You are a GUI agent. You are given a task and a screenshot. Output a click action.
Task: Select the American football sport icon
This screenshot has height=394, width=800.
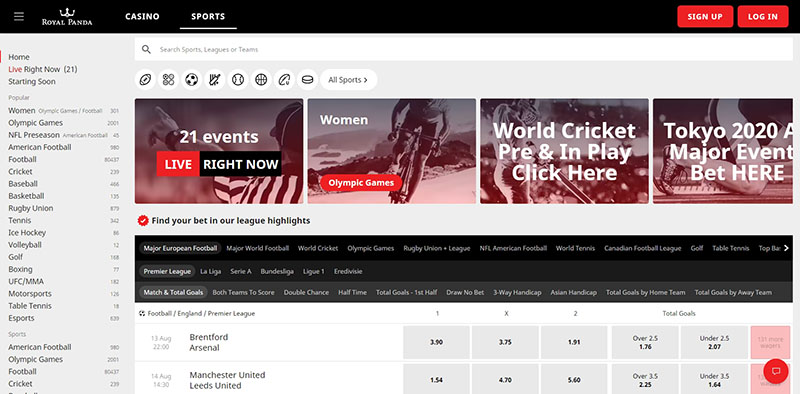coord(145,80)
